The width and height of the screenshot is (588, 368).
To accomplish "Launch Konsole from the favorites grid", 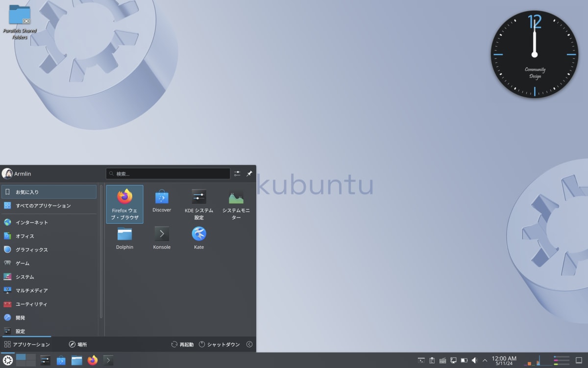I will tap(162, 238).
